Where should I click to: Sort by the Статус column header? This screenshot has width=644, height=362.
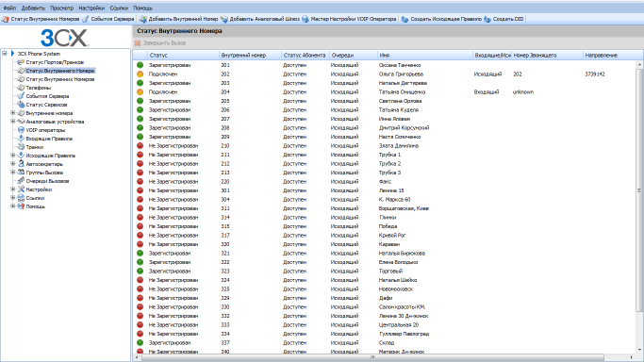coord(183,55)
